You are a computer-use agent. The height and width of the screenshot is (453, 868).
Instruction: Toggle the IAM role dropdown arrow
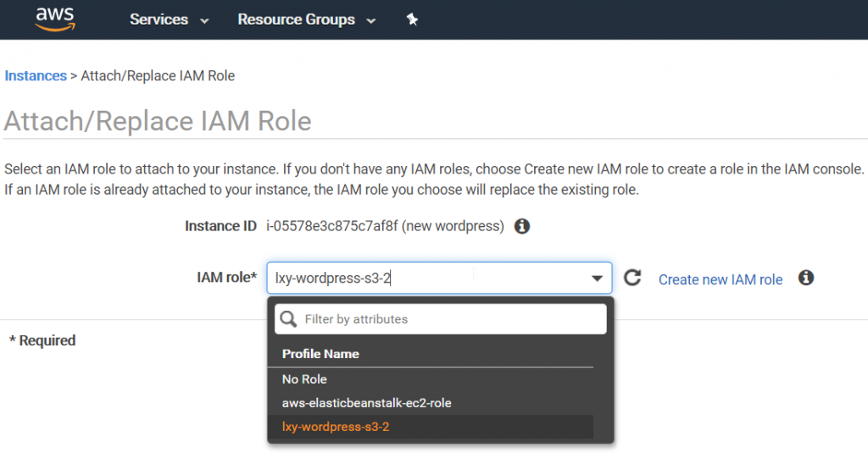597,278
